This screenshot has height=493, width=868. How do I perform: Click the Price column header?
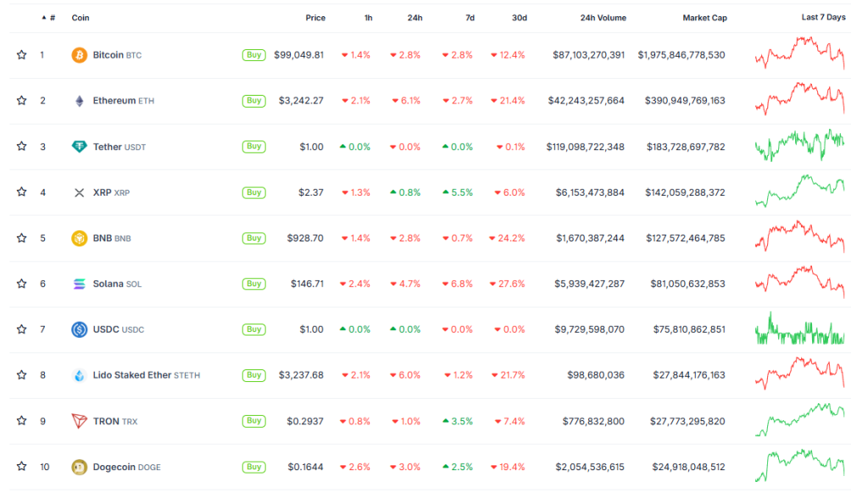click(x=315, y=18)
